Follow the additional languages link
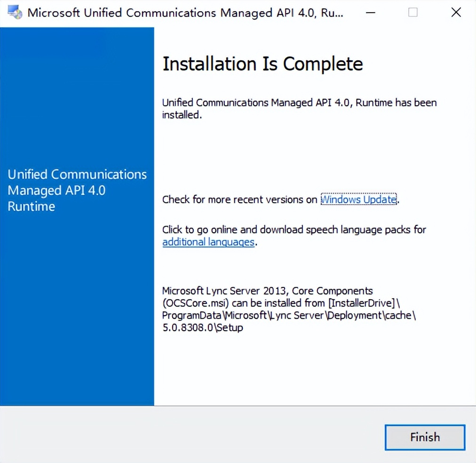The height and width of the screenshot is (463, 476). click(208, 242)
